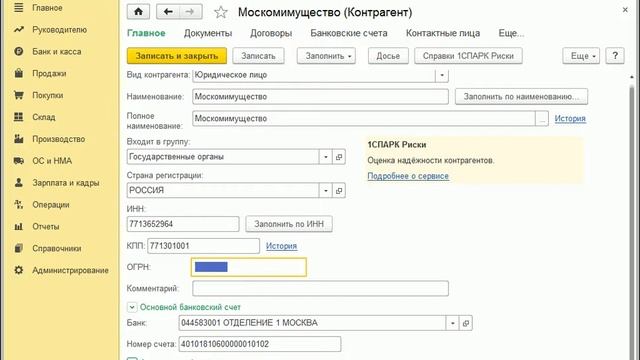This screenshot has height=360, width=640.
Task: Switch to the Контактные лица tab
Action: tap(443, 33)
